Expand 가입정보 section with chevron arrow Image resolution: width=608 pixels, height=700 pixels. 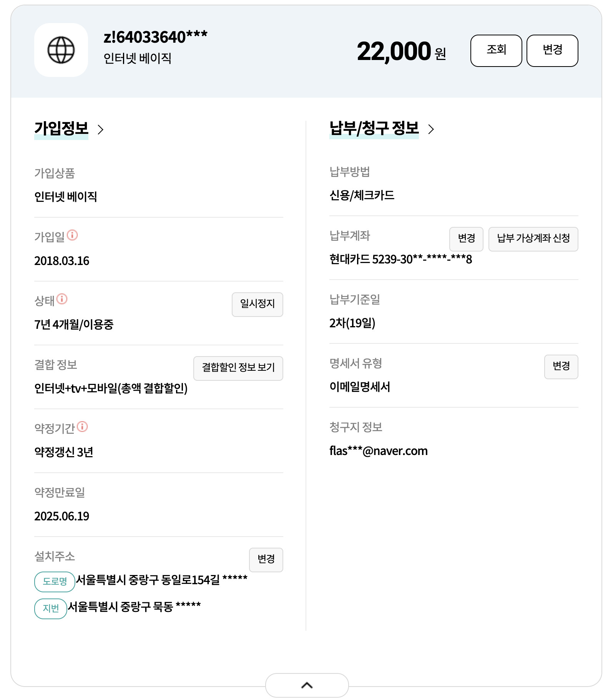[101, 129]
